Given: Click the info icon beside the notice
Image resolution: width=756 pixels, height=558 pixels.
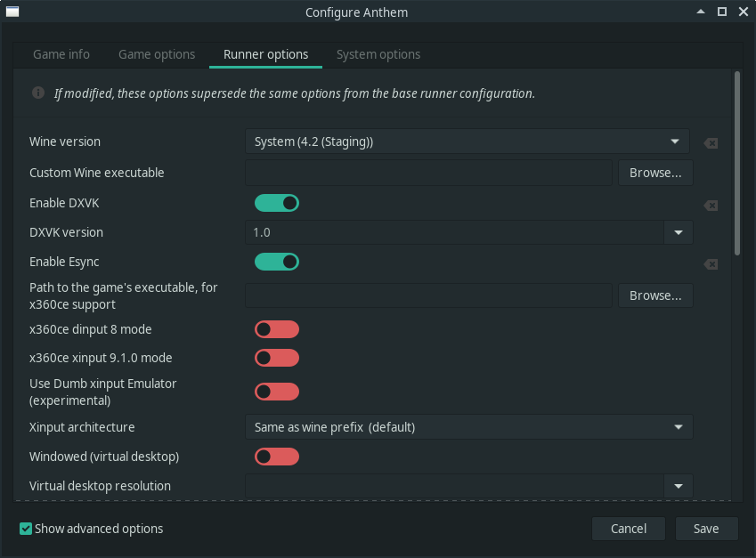Looking at the screenshot, I should [38, 93].
